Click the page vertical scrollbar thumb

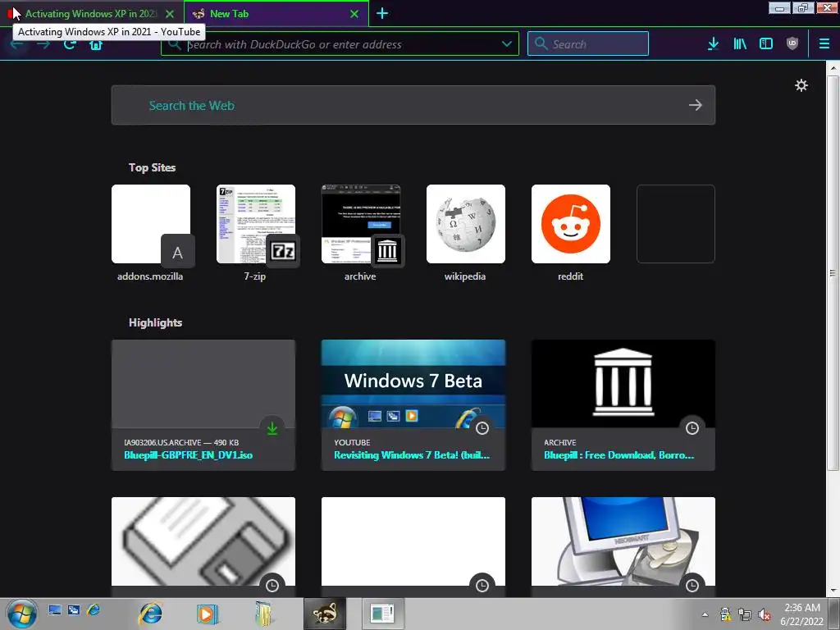833,273
